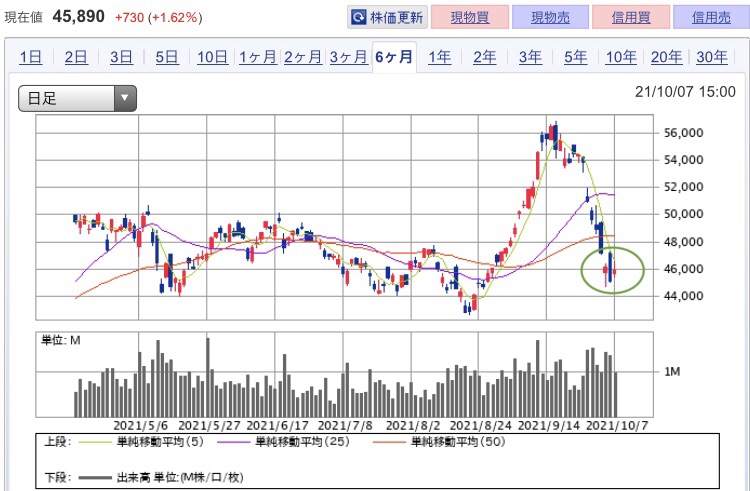Click the refresh icon on 株価更新 button
This screenshot has width=750, height=491.
[x=358, y=18]
